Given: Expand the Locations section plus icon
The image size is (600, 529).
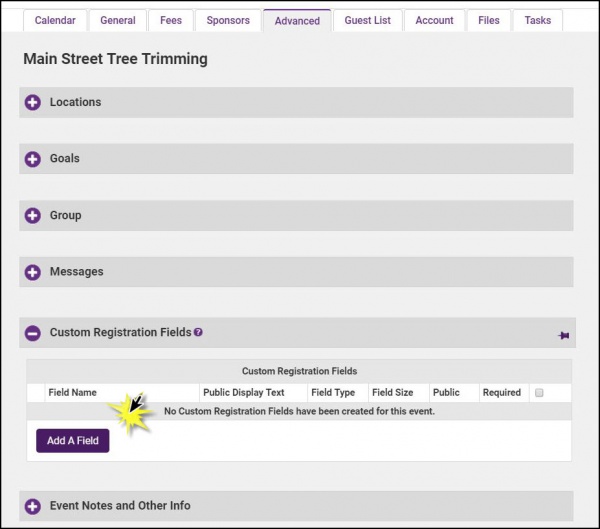Looking at the screenshot, I should point(33,103).
